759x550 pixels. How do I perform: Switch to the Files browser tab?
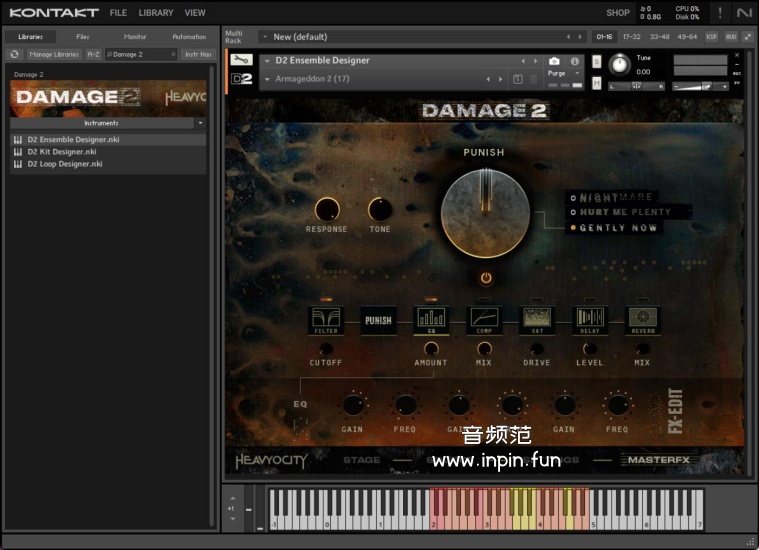coord(83,37)
